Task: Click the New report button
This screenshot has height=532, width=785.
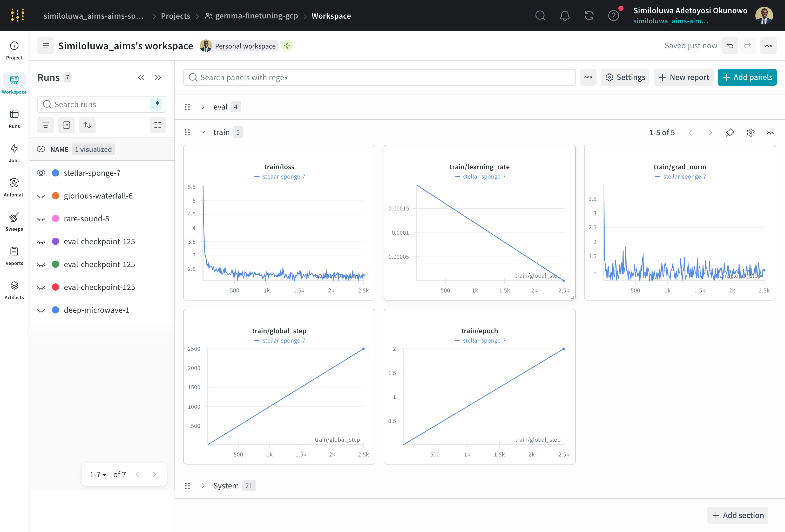Action: coord(683,77)
